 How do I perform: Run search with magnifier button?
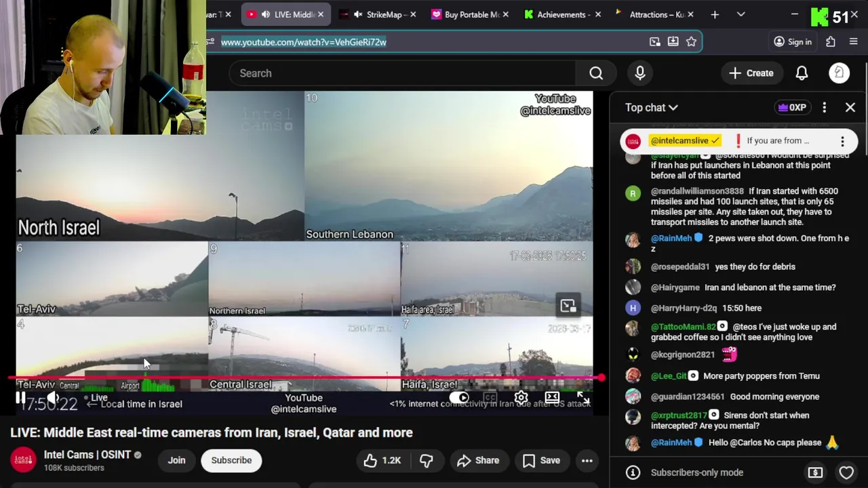pyautogui.click(x=596, y=73)
